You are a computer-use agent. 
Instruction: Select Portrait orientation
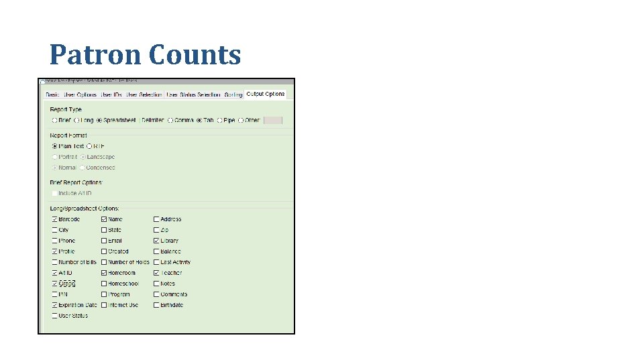tap(54, 157)
